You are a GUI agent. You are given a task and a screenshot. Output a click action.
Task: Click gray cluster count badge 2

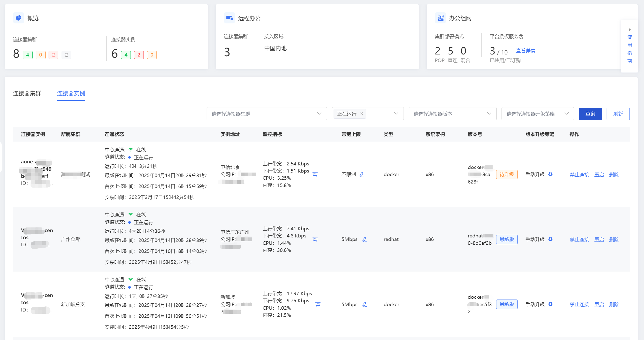pyautogui.click(x=66, y=55)
